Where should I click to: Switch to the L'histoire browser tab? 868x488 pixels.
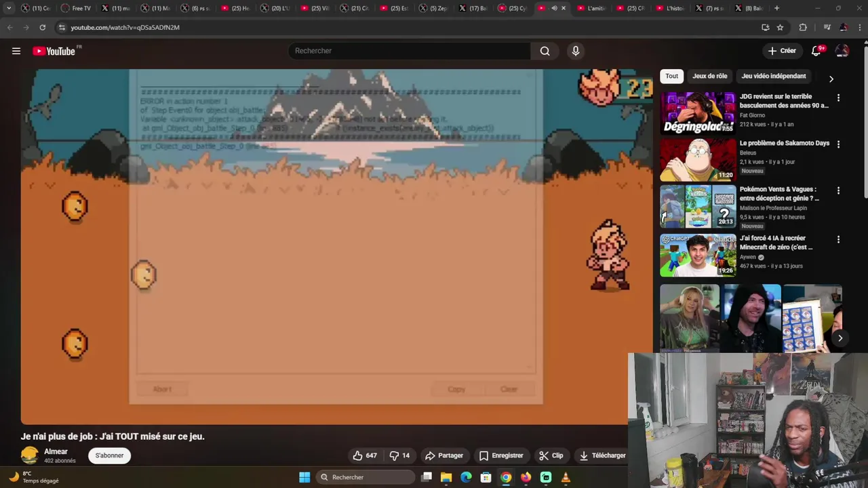pos(671,8)
